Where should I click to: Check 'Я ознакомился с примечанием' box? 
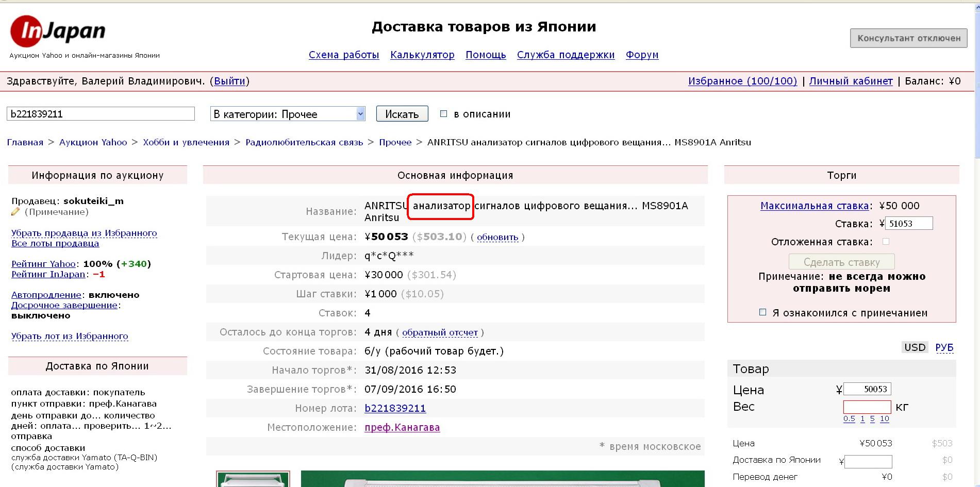[762, 312]
